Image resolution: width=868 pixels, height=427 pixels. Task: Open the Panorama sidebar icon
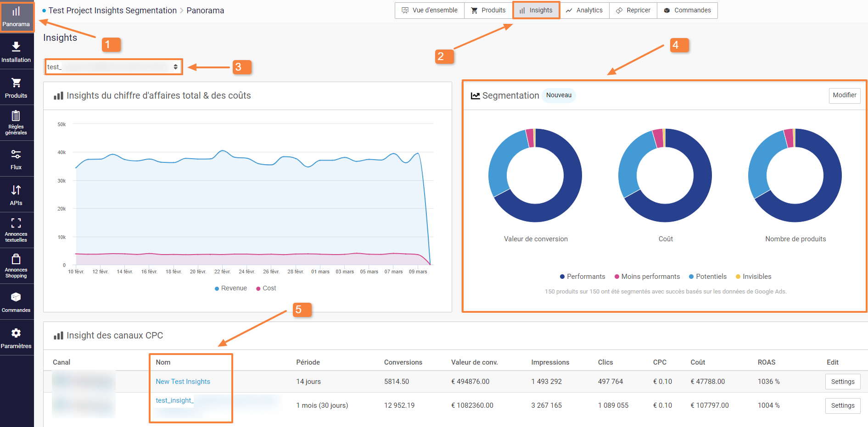[16, 12]
